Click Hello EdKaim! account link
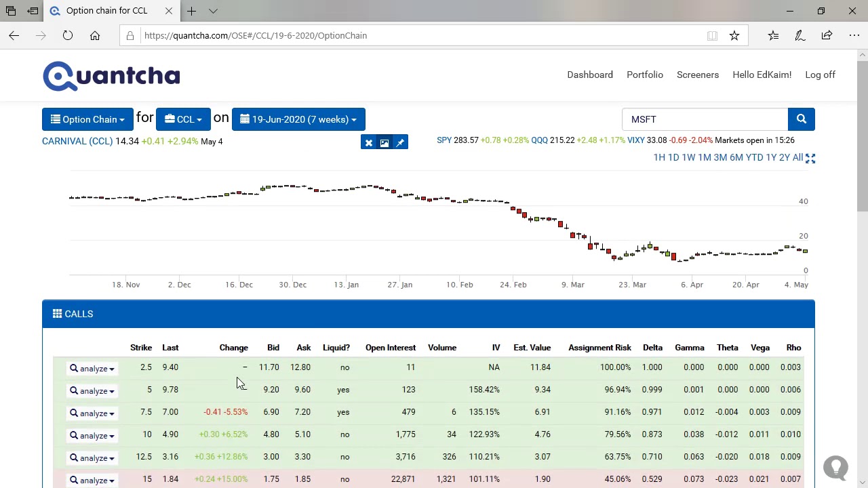The width and height of the screenshot is (868, 488). (762, 75)
